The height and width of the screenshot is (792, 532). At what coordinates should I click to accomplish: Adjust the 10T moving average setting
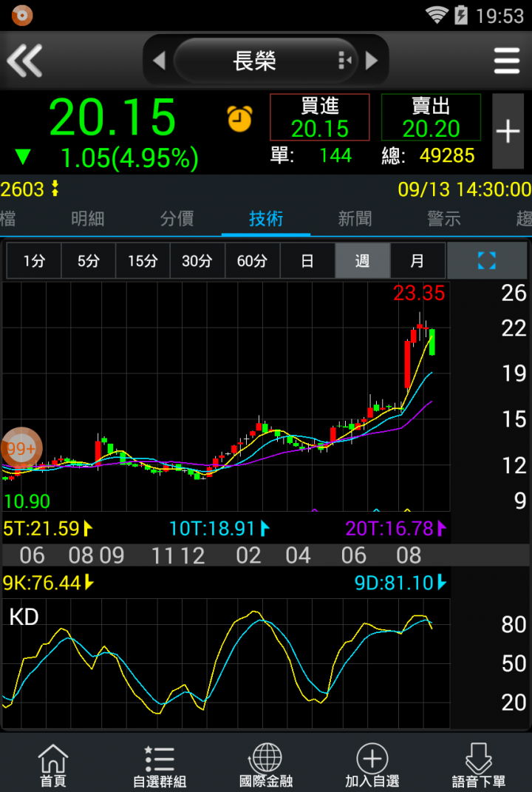[x=219, y=528]
